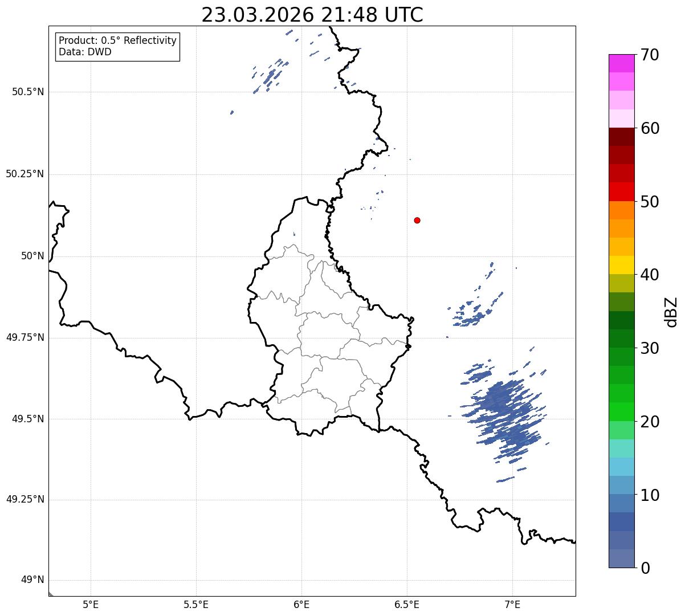Click the latitude label 50.25°N
This screenshot has width=685, height=616.
pyautogui.click(x=25, y=174)
